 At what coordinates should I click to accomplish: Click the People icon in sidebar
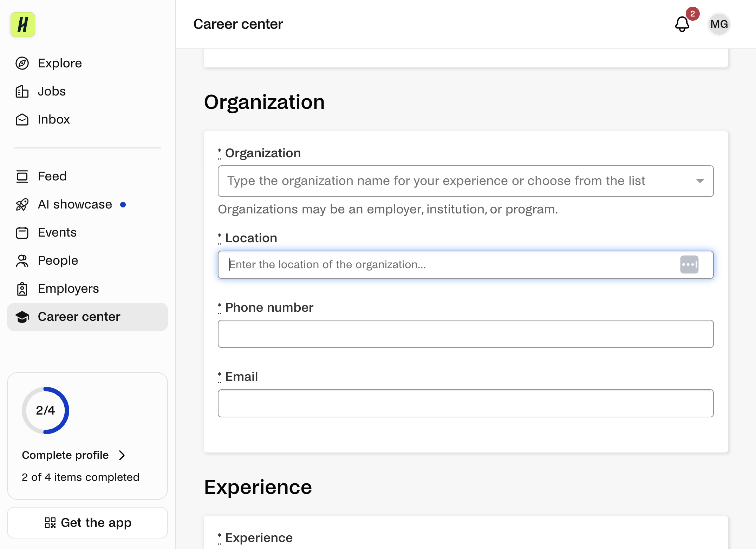point(22,260)
